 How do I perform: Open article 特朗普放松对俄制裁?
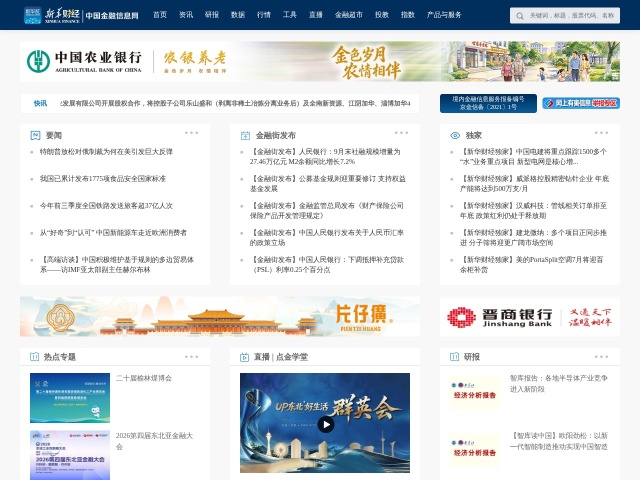tap(106, 151)
